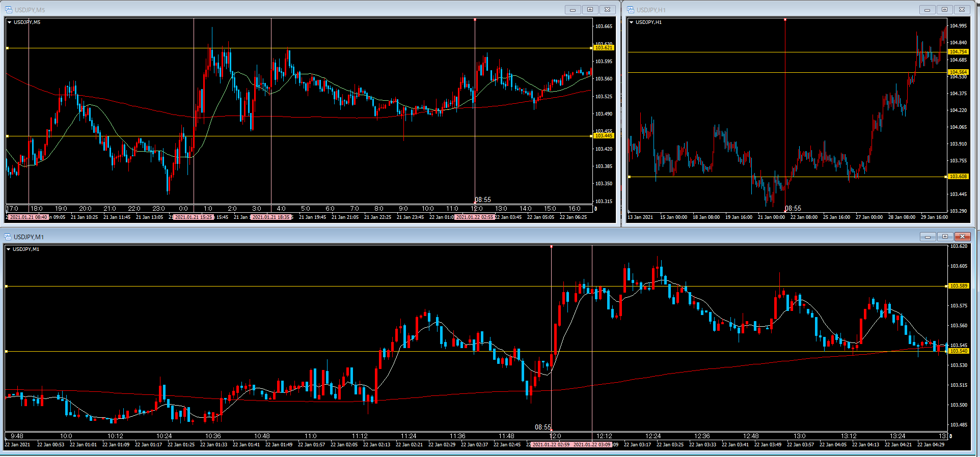Select the 104.754 price label in H1 chart
This screenshot has height=457, width=980.
click(x=958, y=52)
